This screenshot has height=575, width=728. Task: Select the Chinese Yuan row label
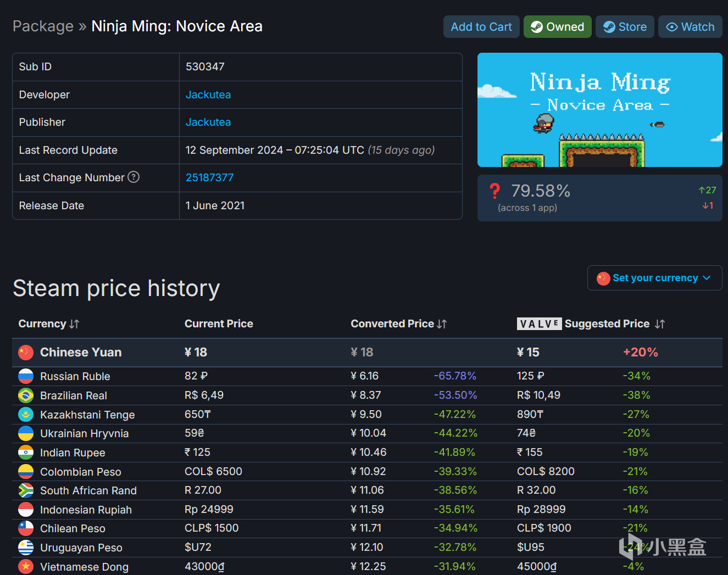pos(81,352)
